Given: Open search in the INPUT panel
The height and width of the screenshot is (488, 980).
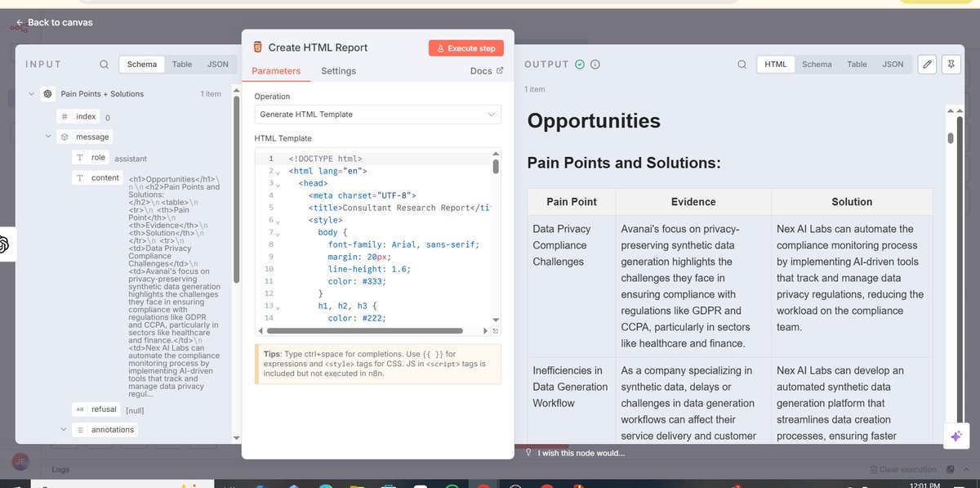Looking at the screenshot, I should pyautogui.click(x=104, y=65).
